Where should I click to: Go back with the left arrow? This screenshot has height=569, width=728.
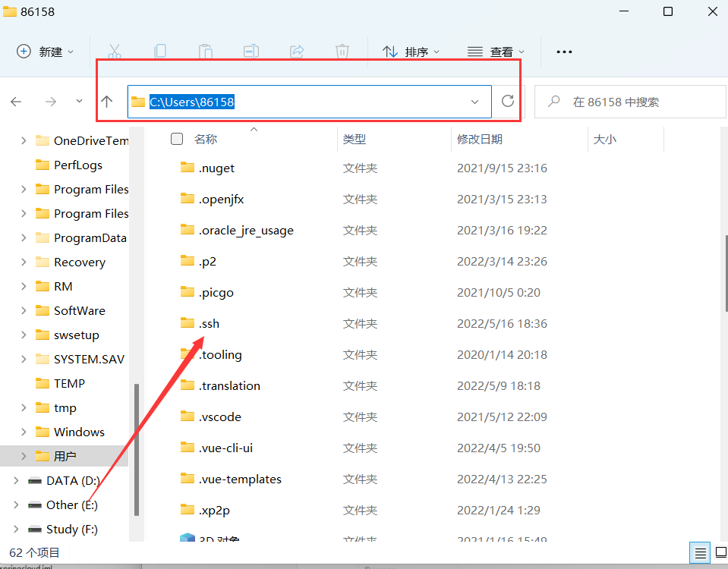[16, 102]
